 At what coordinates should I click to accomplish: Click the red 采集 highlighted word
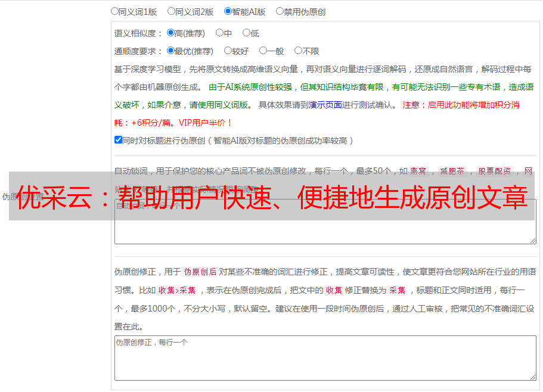pos(397,290)
